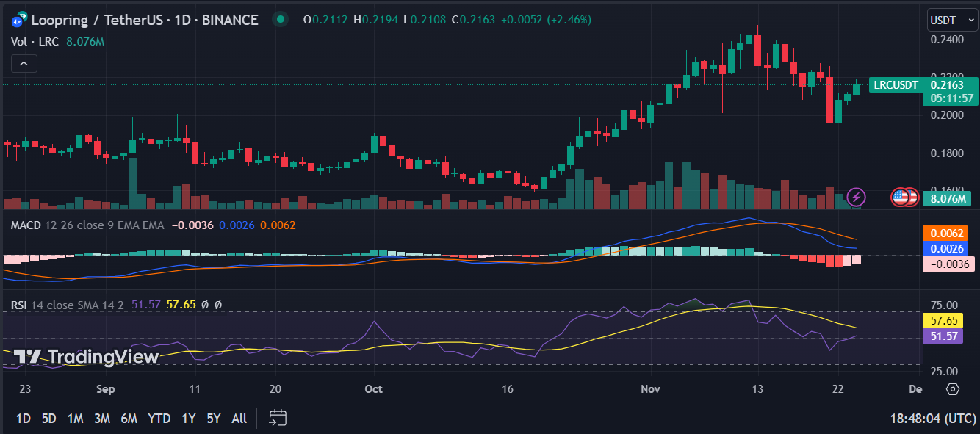This screenshot has height=434, width=980.
Task: Select the 1M time range
Action: (75, 419)
